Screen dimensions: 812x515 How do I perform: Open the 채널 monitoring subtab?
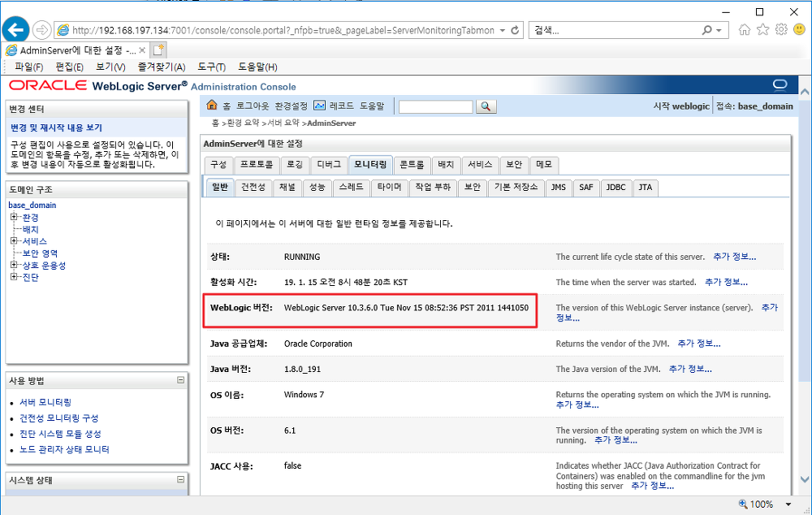(x=287, y=188)
